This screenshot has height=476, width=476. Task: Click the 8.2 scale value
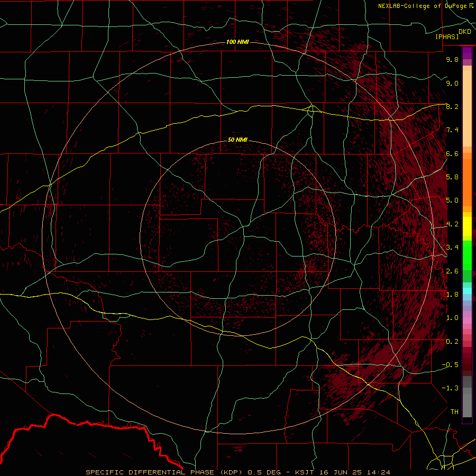coord(452,106)
